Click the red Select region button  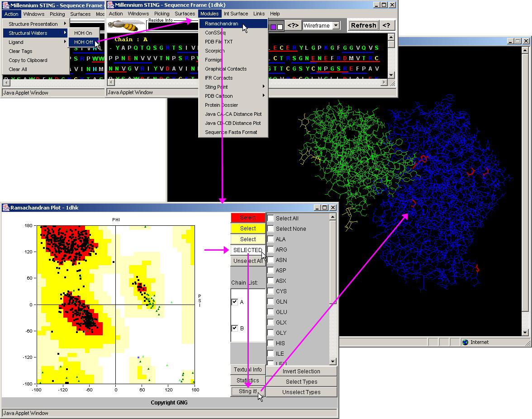pos(248,218)
